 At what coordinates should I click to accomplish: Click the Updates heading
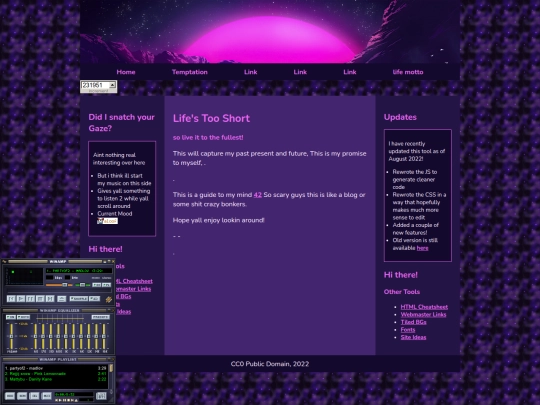[x=400, y=117]
